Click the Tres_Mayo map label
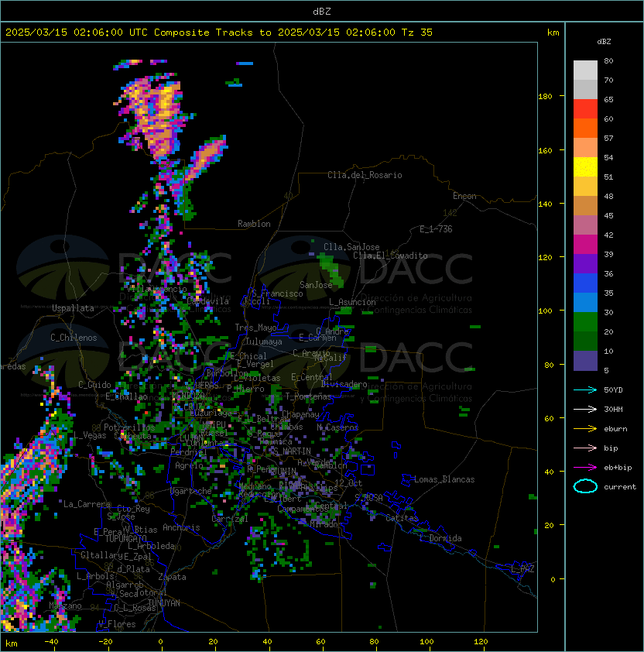This screenshot has width=644, height=652. click(x=255, y=328)
